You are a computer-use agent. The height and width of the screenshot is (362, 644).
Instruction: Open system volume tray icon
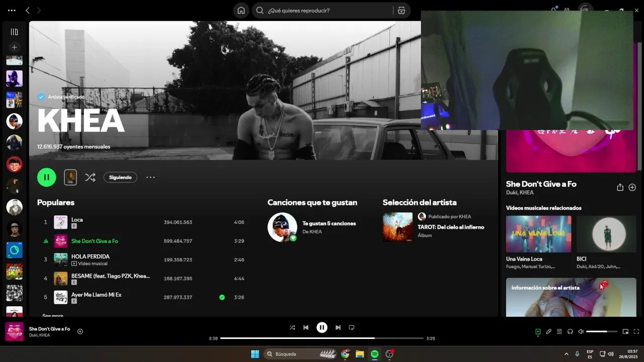(611, 354)
